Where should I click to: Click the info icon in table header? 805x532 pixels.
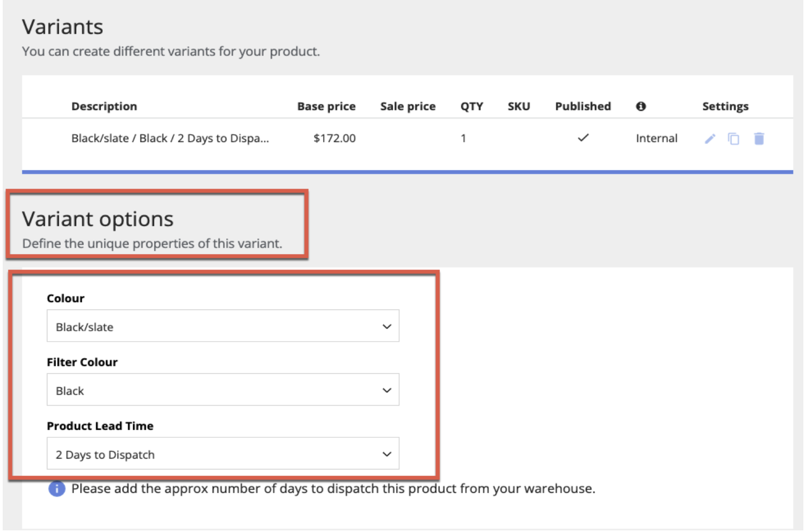tap(641, 106)
